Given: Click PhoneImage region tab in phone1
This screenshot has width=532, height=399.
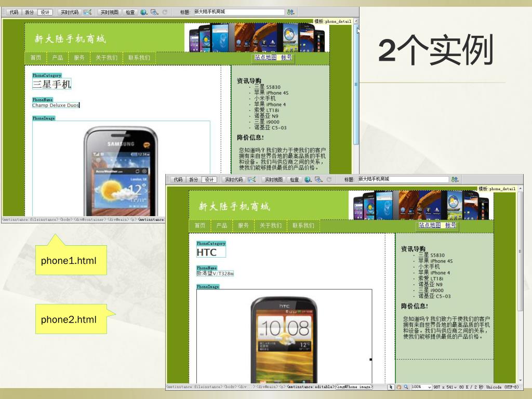Looking at the screenshot, I should click(44, 118).
